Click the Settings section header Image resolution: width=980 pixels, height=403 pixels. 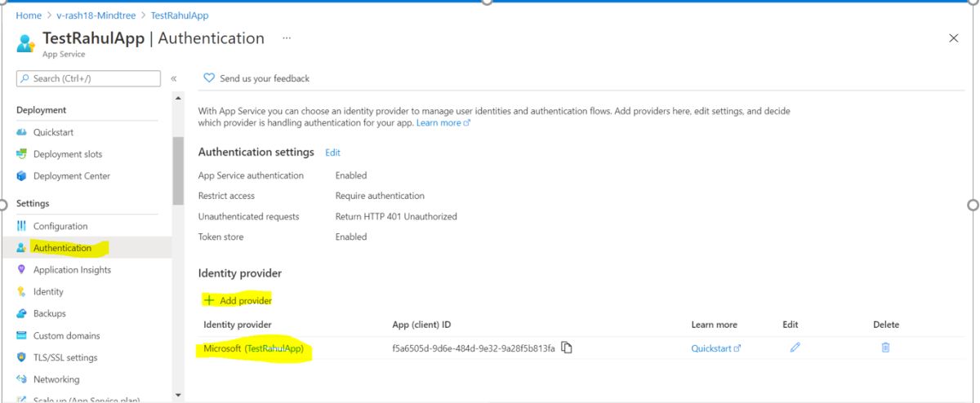point(33,203)
